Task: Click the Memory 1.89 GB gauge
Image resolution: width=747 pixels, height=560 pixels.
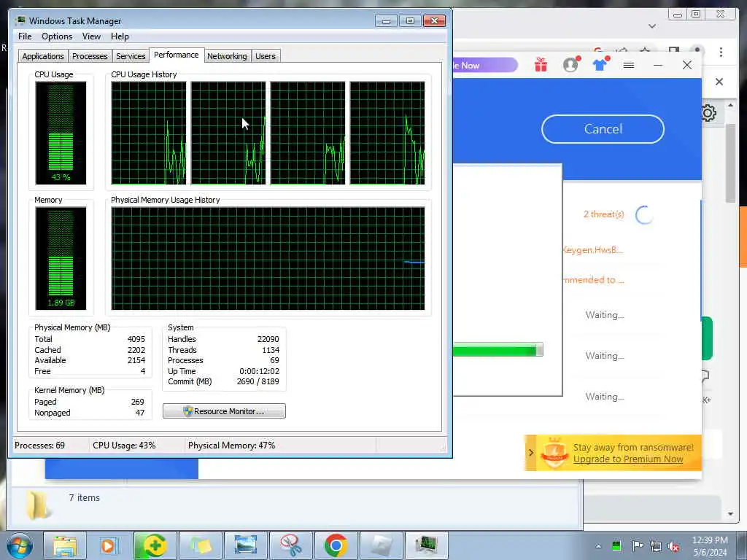Action: pos(61,258)
